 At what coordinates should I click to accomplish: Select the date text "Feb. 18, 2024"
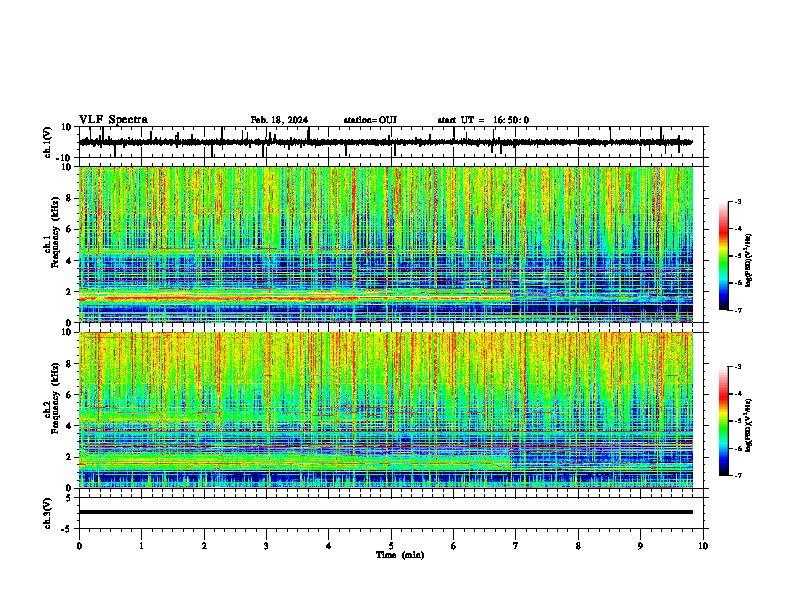tap(279, 120)
